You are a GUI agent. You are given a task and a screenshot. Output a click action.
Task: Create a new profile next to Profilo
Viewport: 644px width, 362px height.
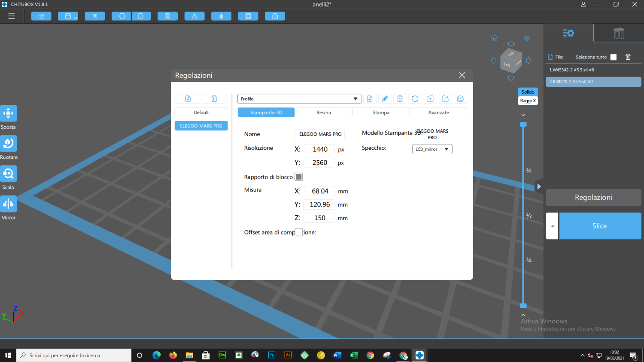(370, 99)
